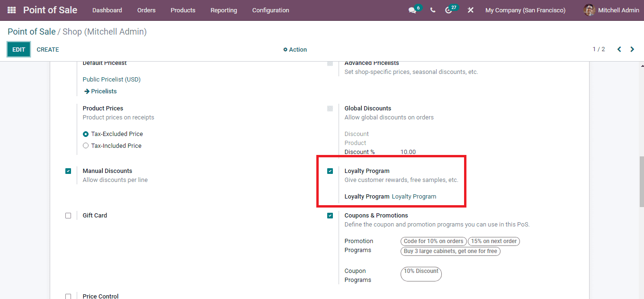Open the Products menu
This screenshot has width=644, height=299.
pyautogui.click(x=183, y=10)
